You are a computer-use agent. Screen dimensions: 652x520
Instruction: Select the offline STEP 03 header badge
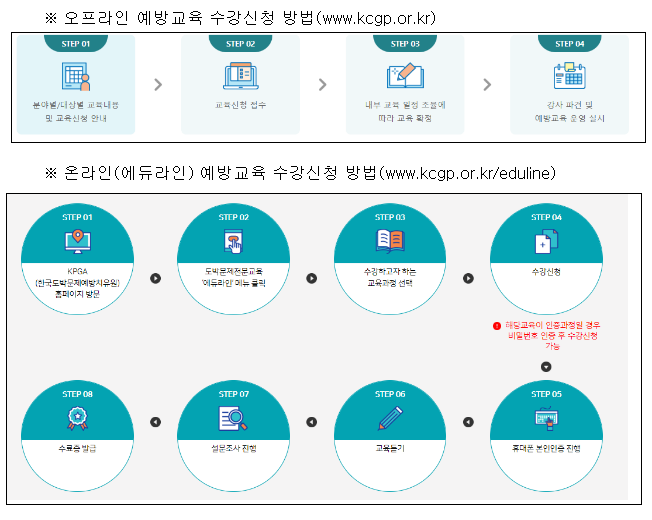click(x=405, y=43)
